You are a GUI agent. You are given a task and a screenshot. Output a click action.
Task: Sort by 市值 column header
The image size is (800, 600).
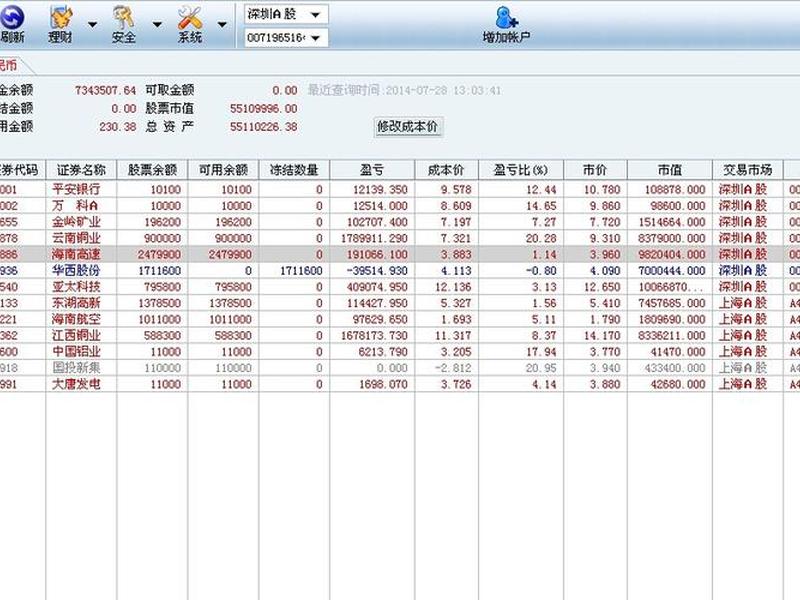(670, 170)
